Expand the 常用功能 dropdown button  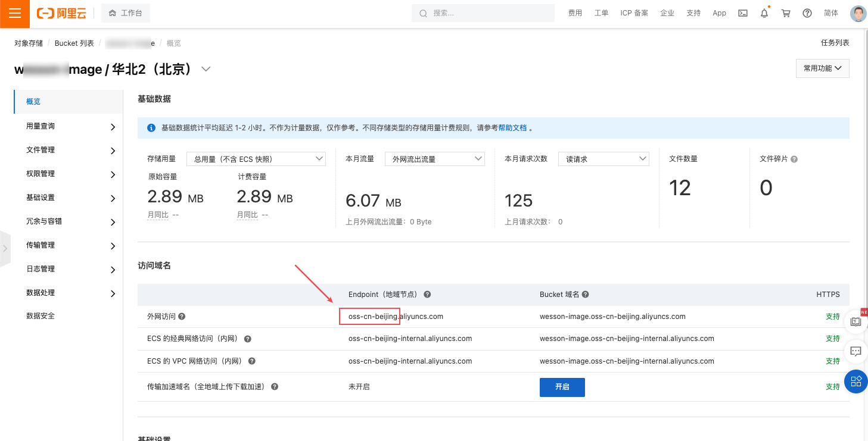click(822, 68)
